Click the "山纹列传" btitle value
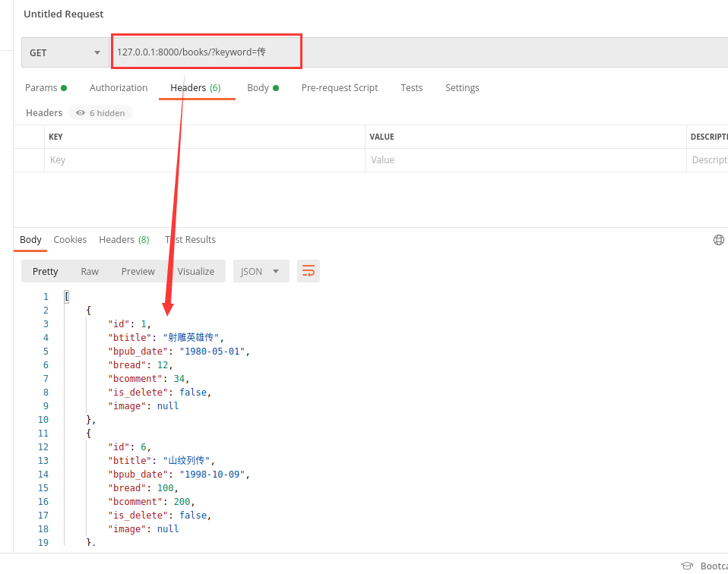Screen dimensions: 728x574 [x=186, y=460]
